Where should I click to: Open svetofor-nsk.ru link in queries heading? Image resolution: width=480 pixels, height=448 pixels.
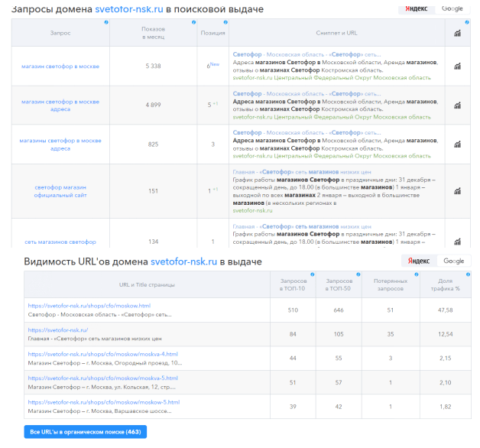129,9
